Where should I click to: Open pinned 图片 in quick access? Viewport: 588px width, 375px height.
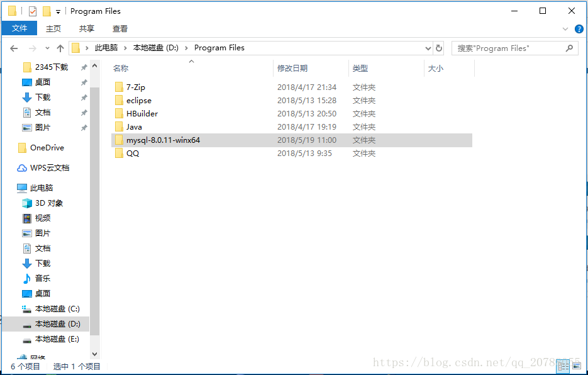tap(42, 128)
